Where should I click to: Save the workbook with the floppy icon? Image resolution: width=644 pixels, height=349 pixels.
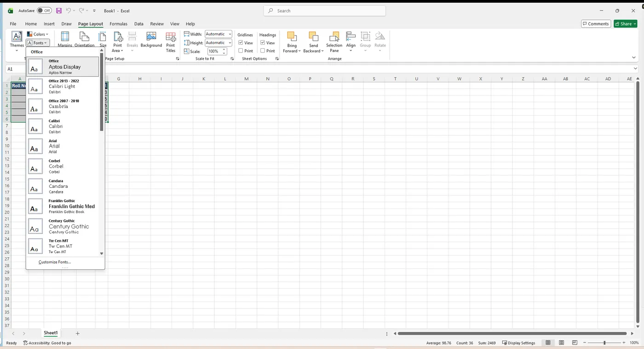[x=59, y=11]
